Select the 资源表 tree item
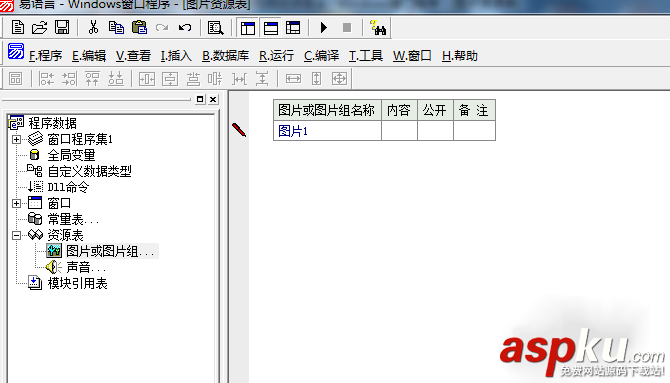670x383 pixels. pos(65,235)
